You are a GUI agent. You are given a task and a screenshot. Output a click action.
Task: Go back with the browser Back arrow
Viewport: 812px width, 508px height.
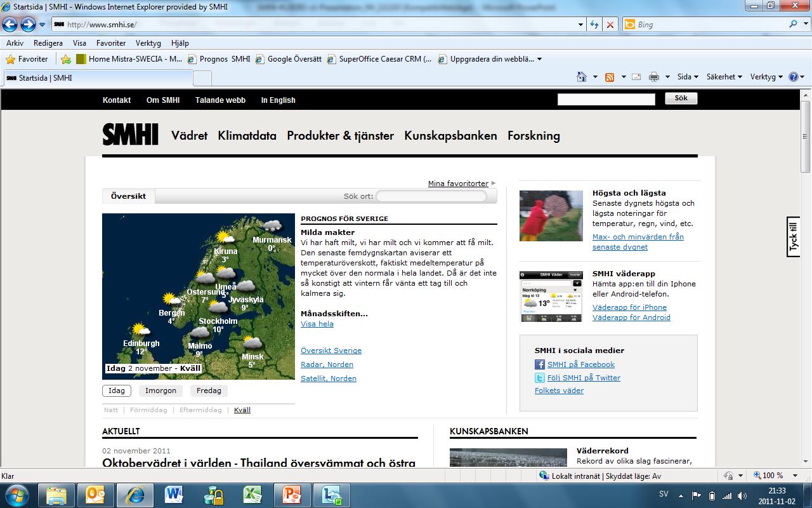tap(10, 24)
